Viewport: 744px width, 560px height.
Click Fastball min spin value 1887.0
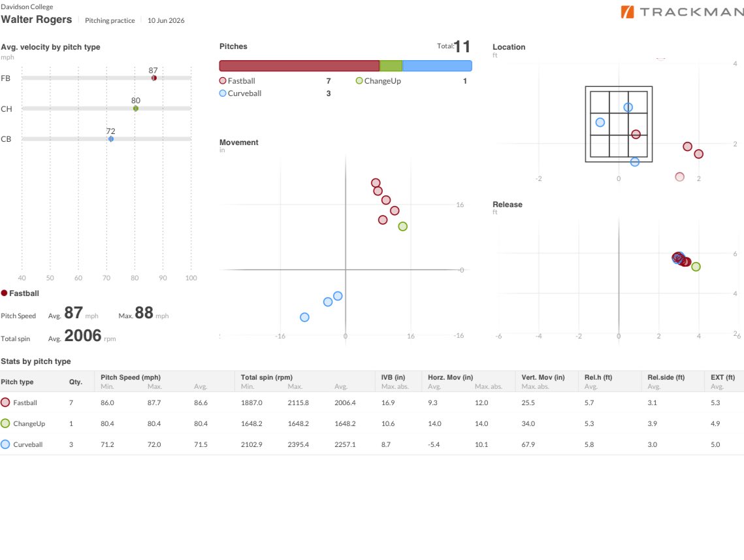251,403
